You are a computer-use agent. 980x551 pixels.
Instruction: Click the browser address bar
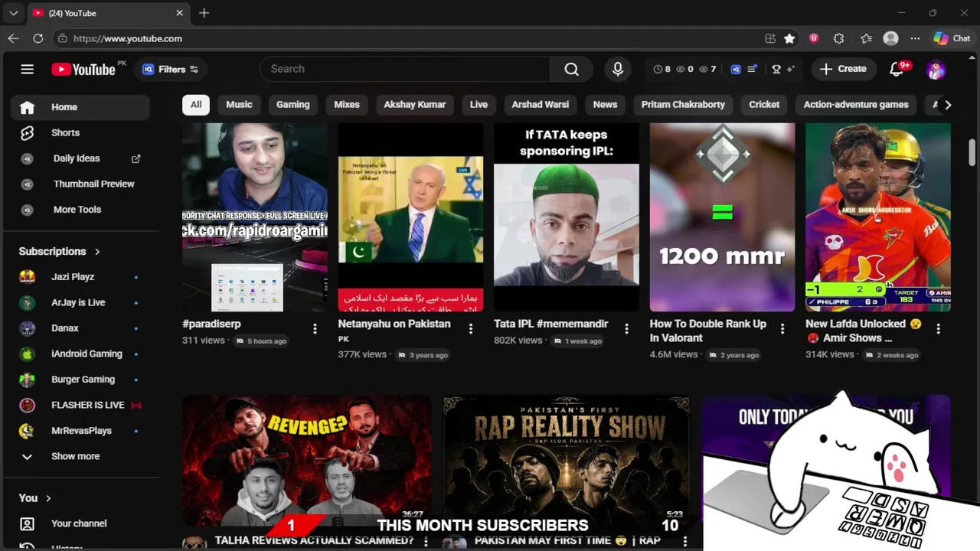coord(406,38)
